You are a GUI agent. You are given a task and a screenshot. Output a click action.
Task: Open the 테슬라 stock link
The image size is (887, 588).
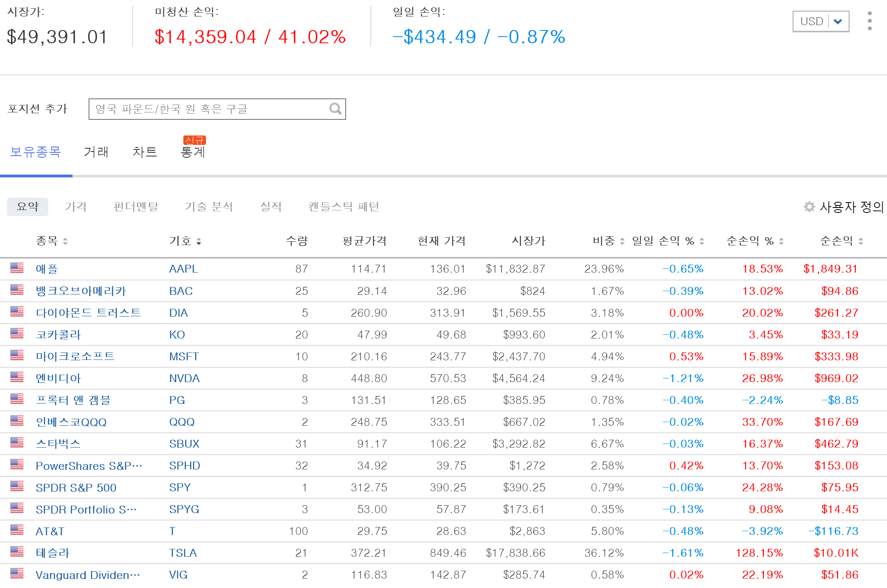pos(52,553)
